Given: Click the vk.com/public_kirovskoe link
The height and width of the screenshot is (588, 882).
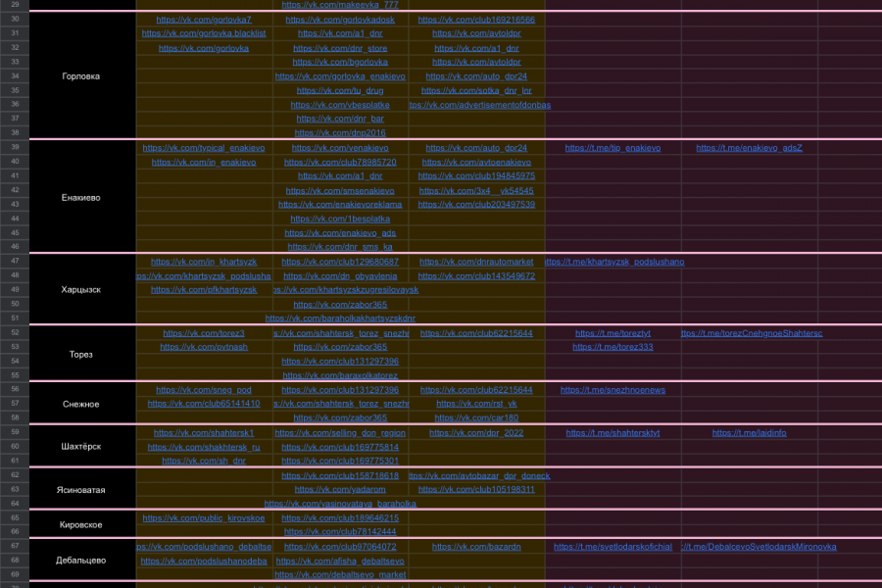Looking at the screenshot, I should pyautogui.click(x=204, y=518).
